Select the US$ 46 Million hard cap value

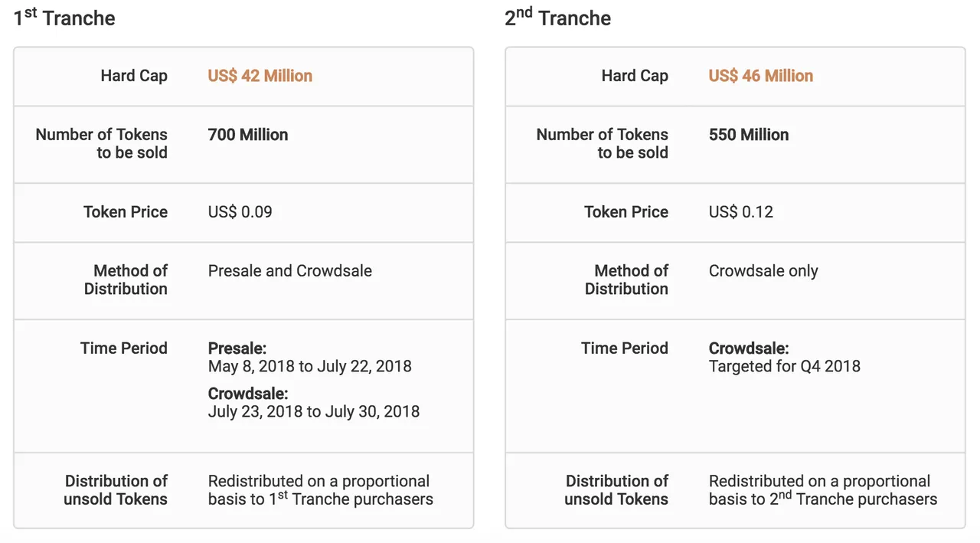761,76
